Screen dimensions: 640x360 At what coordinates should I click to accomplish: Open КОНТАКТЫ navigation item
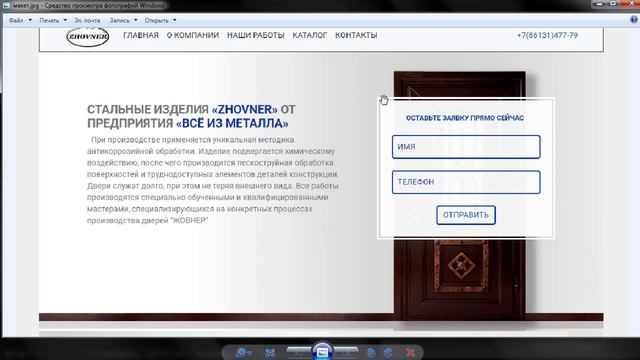[x=356, y=36]
